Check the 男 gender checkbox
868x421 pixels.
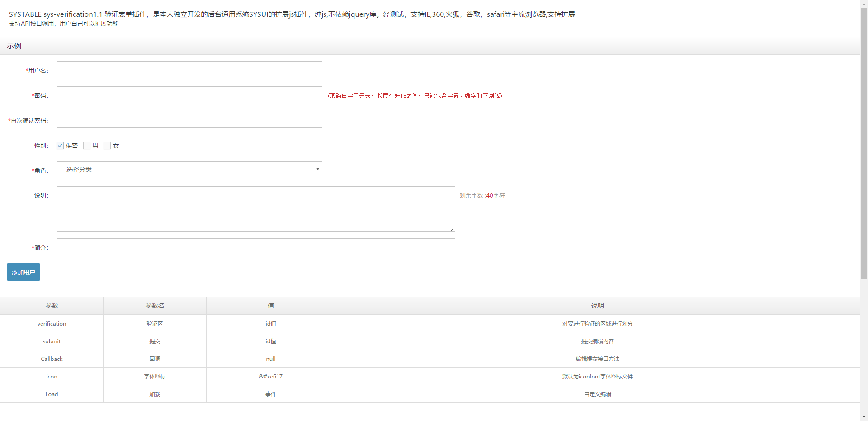[87, 146]
